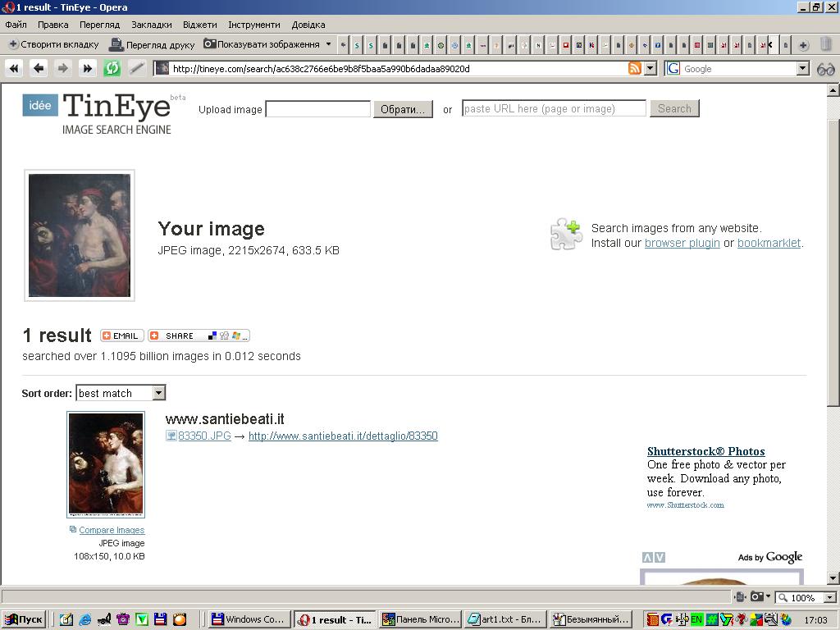This screenshot has width=840, height=630.
Task: Click the RSS feed icon in address bar
Action: 634,69
